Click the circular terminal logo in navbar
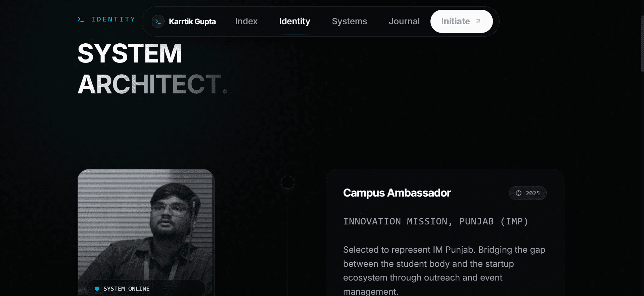This screenshot has height=296, width=644. (158, 22)
